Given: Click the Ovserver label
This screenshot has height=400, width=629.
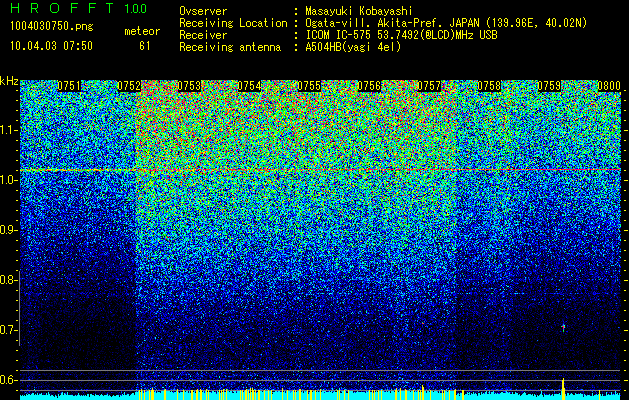Looking at the screenshot, I should (x=203, y=11).
